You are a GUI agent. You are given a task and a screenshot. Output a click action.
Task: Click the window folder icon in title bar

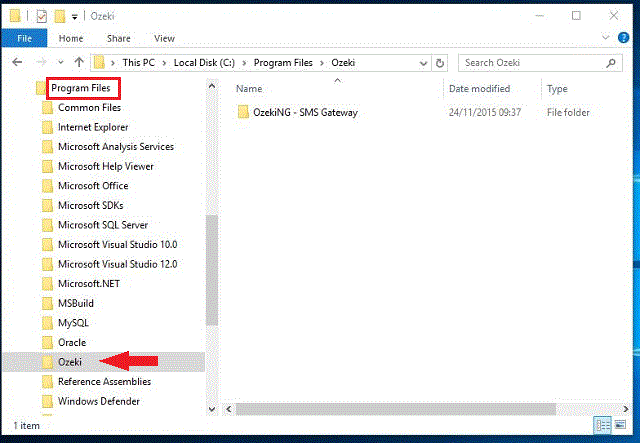[x=15, y=16]
